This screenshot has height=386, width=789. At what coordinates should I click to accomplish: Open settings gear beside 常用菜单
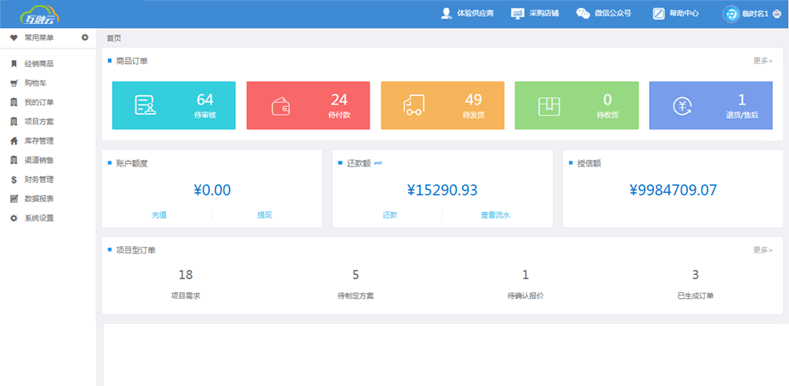click(x=85, y=38)
